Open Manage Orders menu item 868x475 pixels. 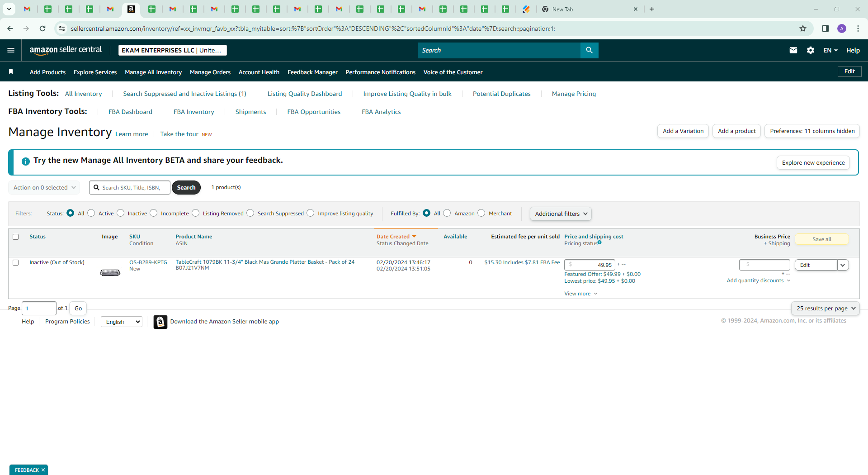[210, 72]
